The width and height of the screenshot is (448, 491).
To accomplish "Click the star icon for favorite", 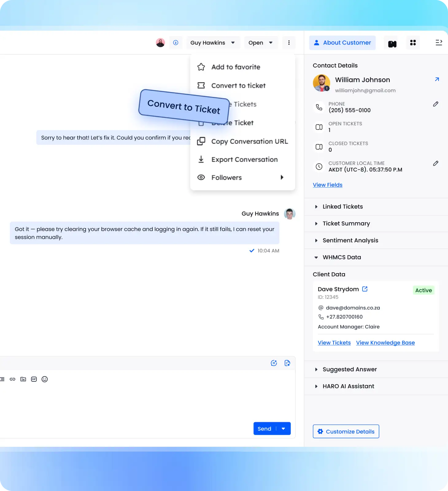I will tap(201, 67).
